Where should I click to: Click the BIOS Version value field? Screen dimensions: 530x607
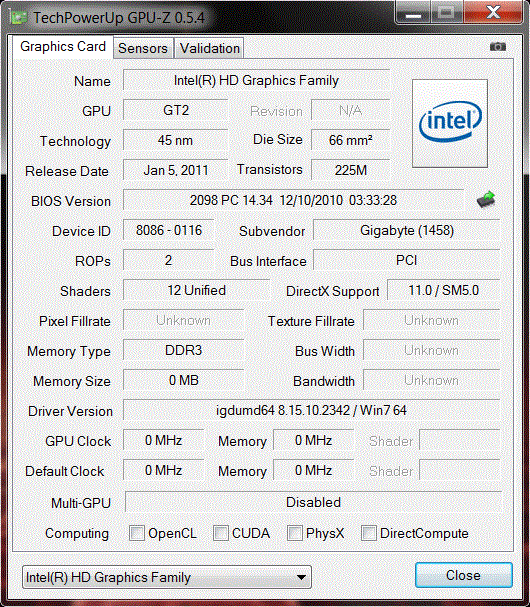pos(293,201)
